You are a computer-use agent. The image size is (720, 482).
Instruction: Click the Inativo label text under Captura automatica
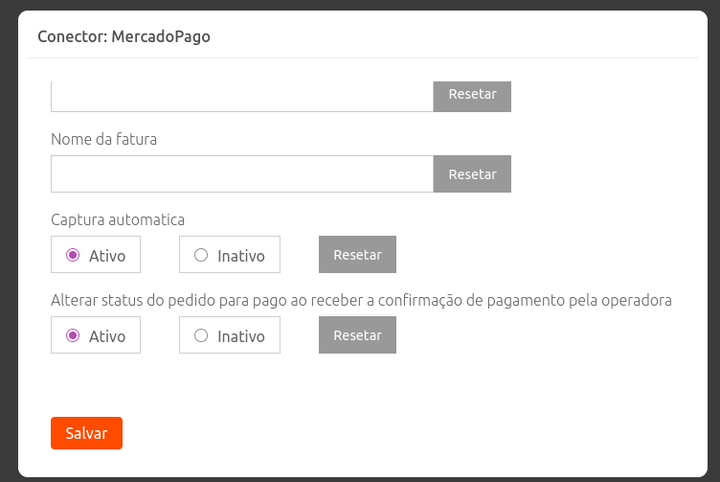(241, 256)
